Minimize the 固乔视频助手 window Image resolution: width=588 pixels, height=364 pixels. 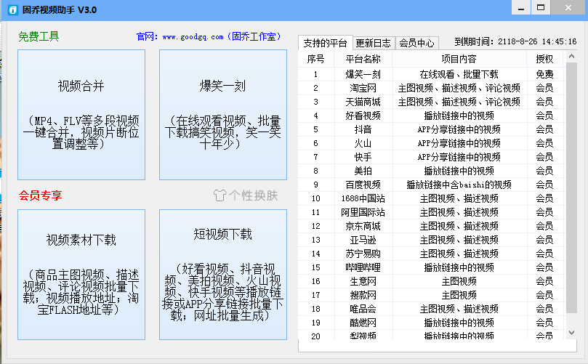(521, 7)
